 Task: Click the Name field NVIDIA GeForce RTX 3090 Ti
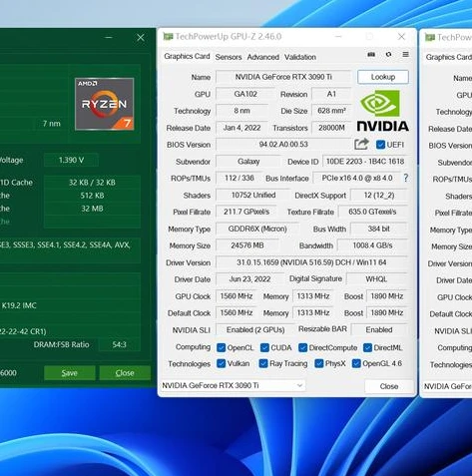tap(283, 77)
